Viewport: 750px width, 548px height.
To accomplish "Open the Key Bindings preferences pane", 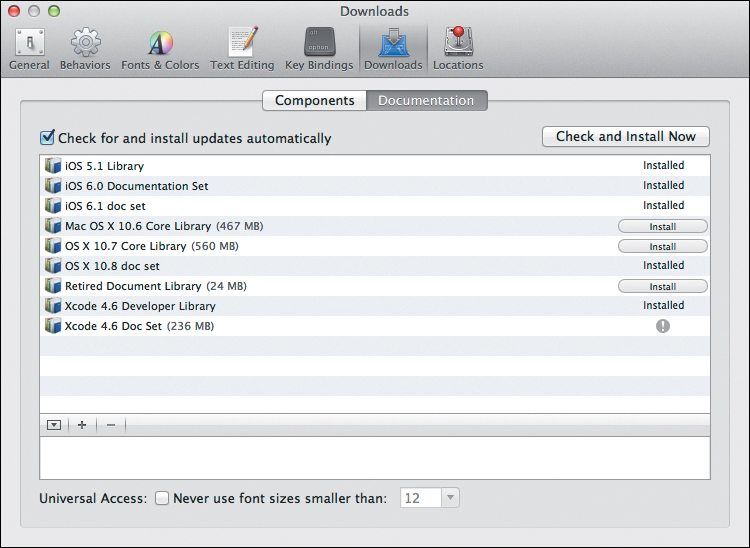I will click(319, 48).
